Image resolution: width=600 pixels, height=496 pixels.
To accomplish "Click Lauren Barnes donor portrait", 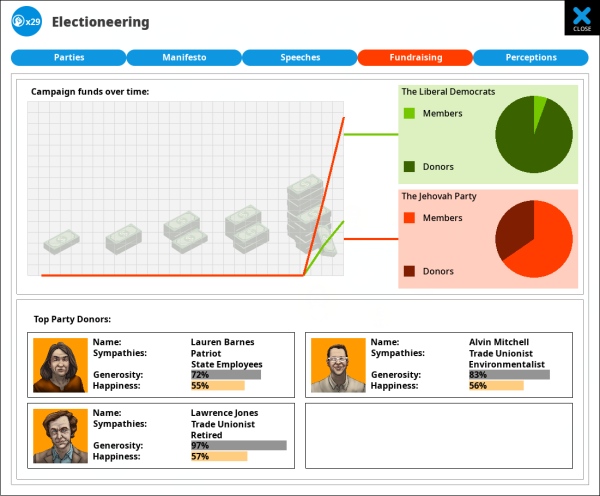I will click(x=60, y=365).
